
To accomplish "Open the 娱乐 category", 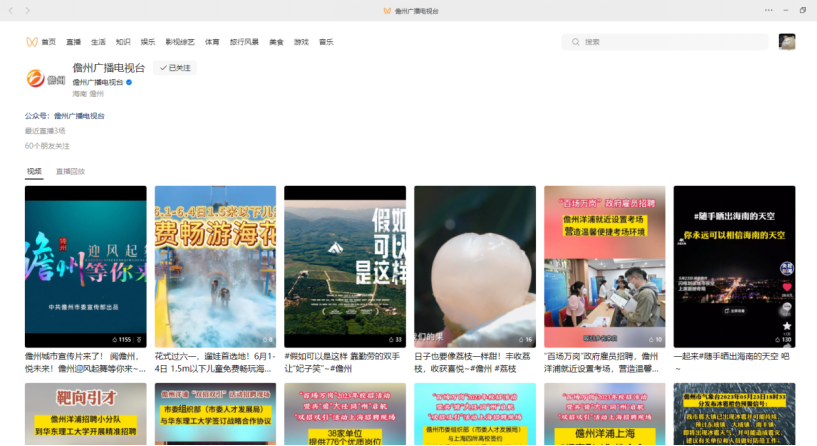I will tap(148, 42).
